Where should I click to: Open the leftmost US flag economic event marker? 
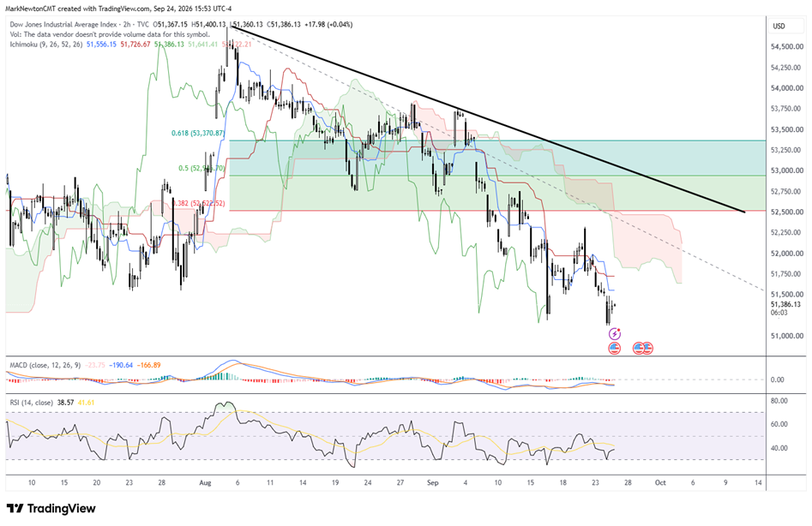[x=614, y=348]
